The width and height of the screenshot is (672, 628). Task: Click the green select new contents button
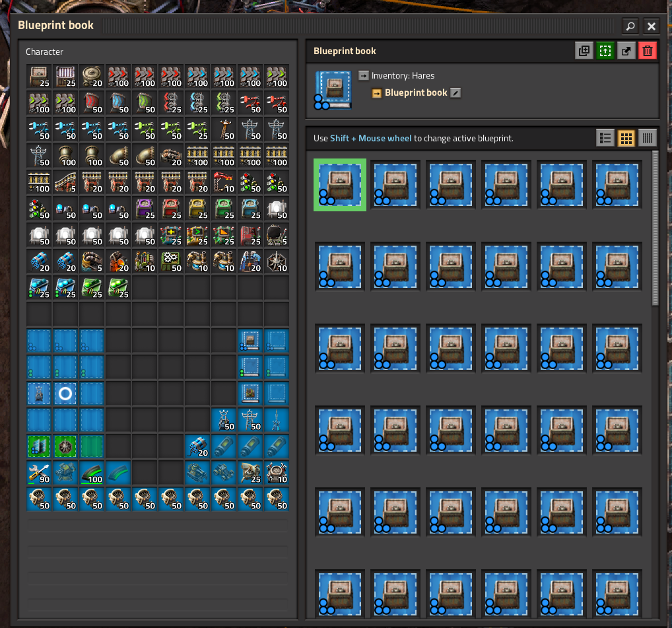tap(605, 51)
